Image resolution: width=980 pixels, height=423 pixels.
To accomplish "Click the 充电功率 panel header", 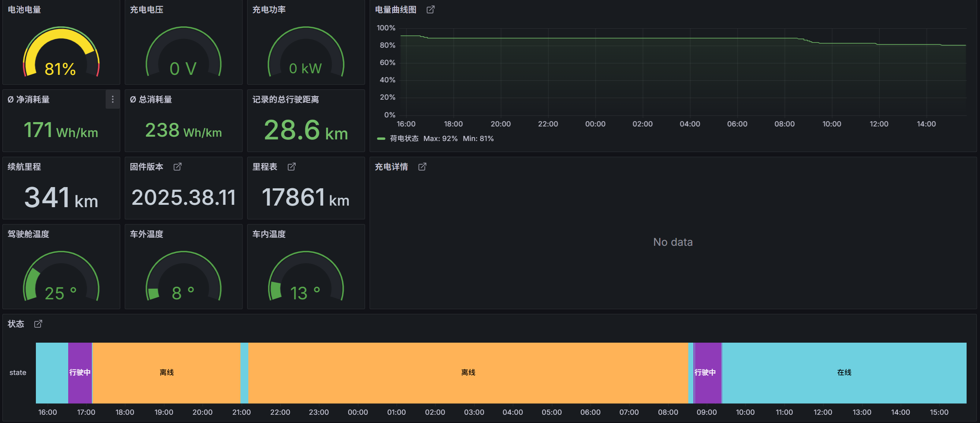I will tap(269, 9).
